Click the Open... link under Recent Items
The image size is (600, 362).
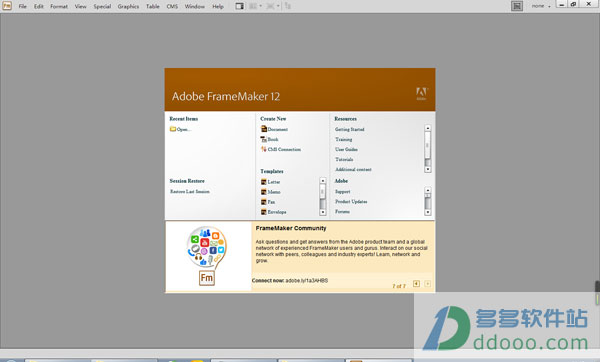click(x=184, y=129)
